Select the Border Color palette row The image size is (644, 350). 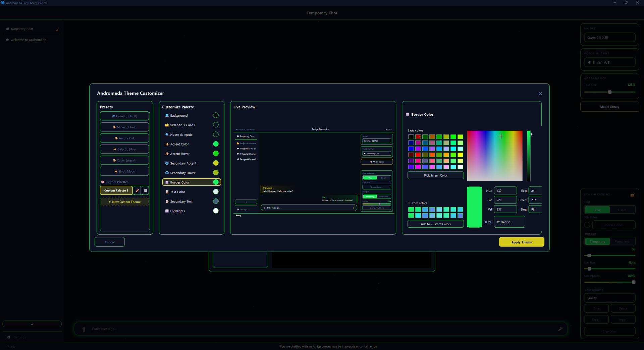pyautogui.click(x=192, y=182)
